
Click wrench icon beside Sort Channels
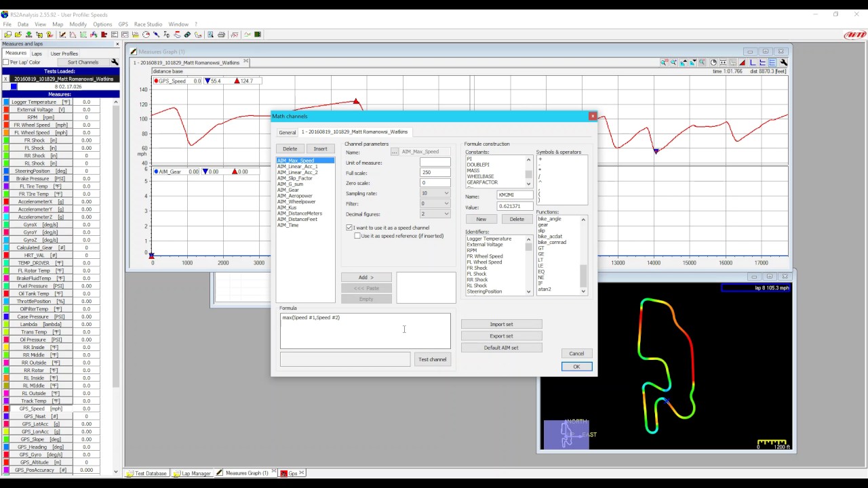[115, 62]
